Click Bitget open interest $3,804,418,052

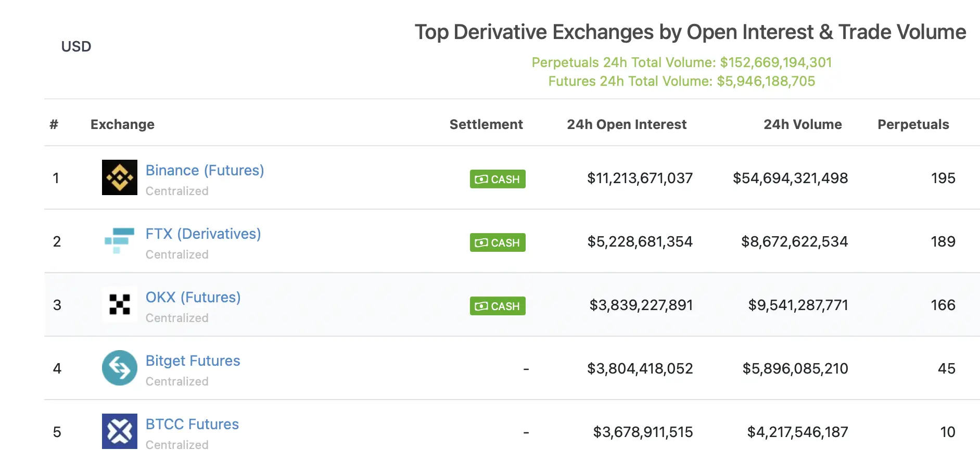click(640, 369)
